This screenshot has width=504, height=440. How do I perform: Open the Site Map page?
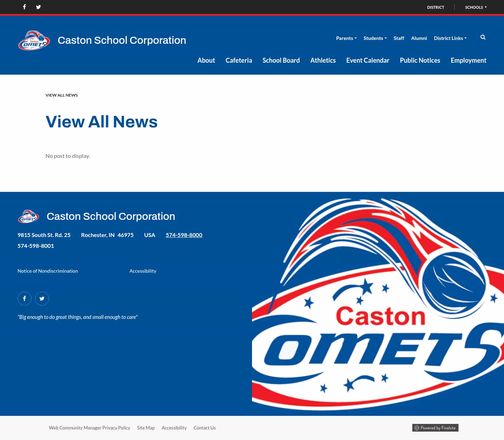pos(146,428)
